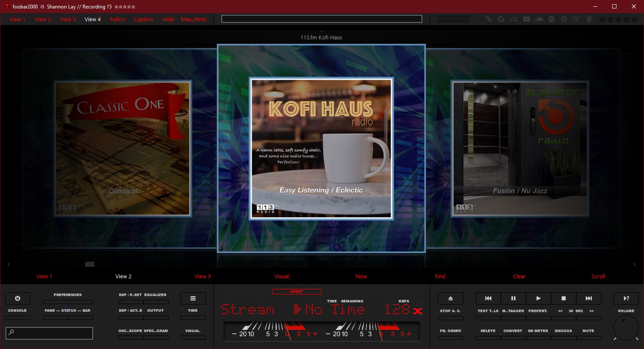
Task: Click the eject icon button
Action: 450,298
